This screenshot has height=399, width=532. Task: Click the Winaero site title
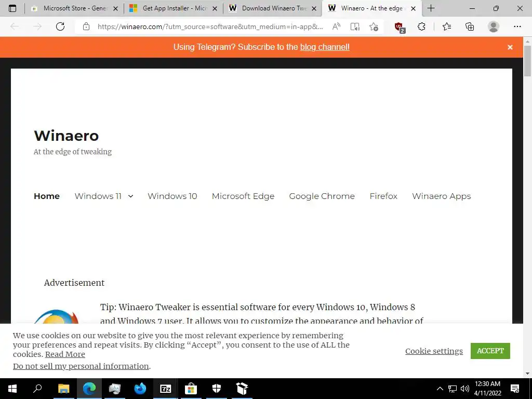click(66, 136)
